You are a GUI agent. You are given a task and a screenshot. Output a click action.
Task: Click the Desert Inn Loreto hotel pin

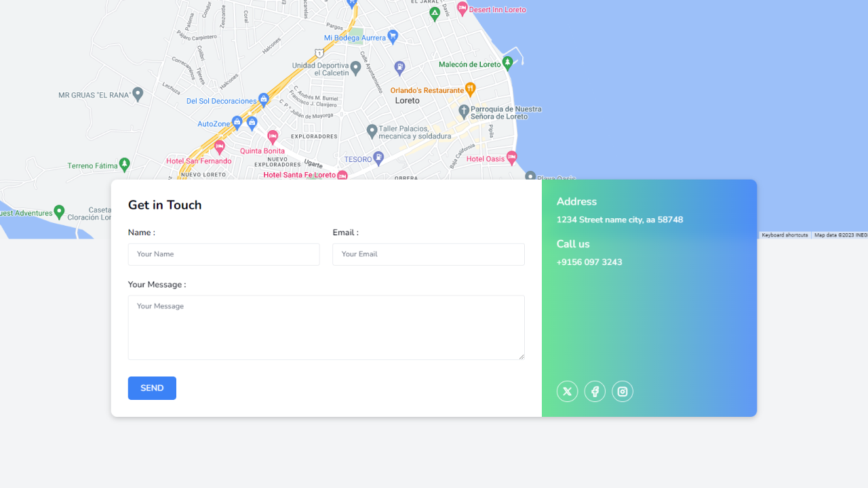(462, 8)
